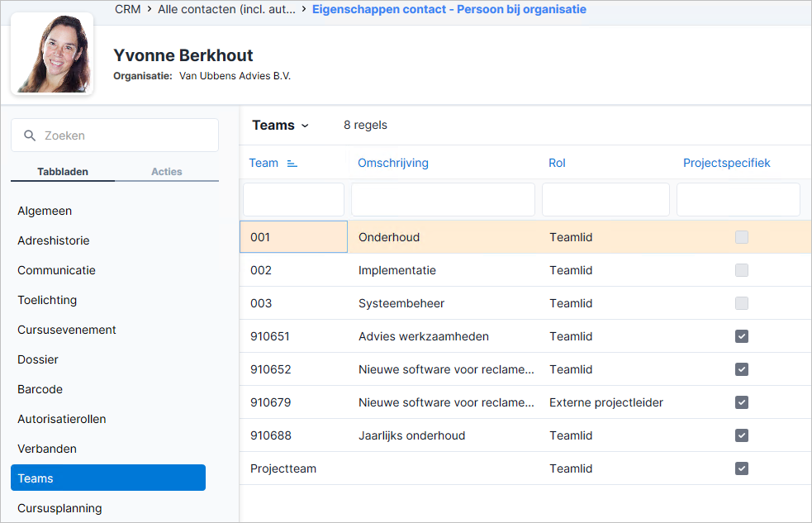Toggle Projectspecifiek checkbox for team 001
This screenshot has width=812, height=523.
[x=742, y=237]
